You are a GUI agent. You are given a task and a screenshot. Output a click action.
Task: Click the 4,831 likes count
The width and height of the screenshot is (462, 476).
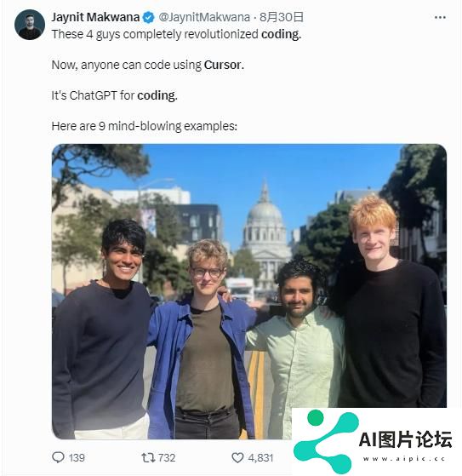tap(261, 457)
